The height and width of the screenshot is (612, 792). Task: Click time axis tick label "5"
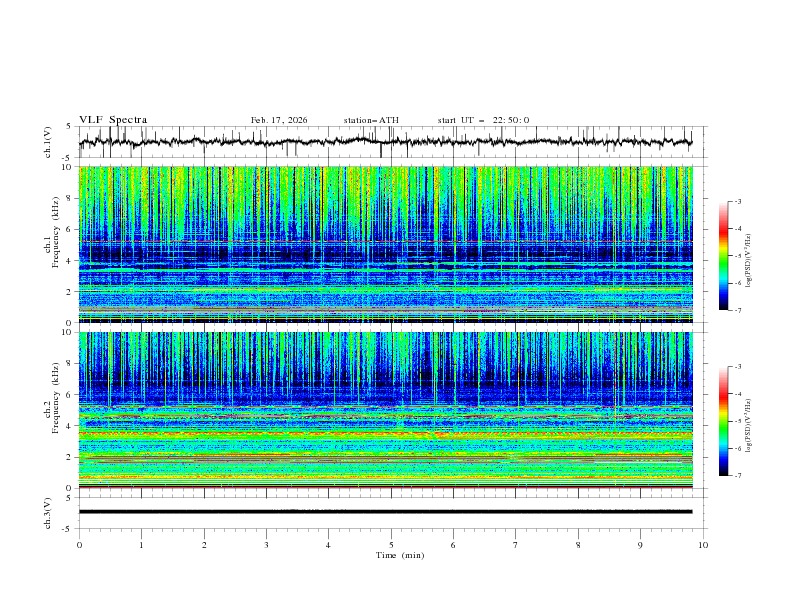coord(391,545)
